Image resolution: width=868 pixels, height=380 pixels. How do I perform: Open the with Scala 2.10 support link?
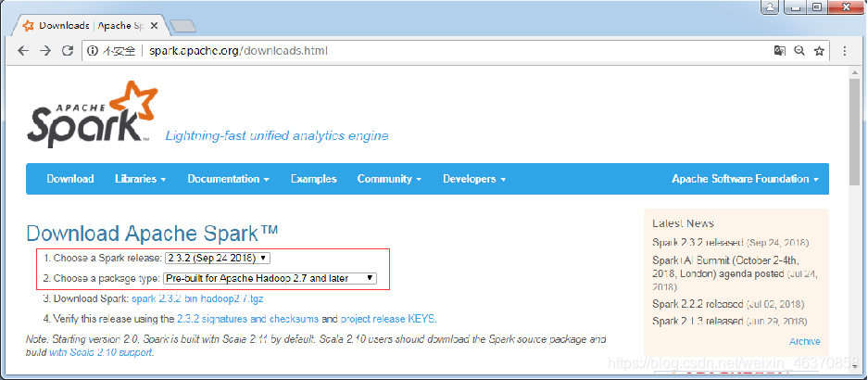tap(100, 352)
